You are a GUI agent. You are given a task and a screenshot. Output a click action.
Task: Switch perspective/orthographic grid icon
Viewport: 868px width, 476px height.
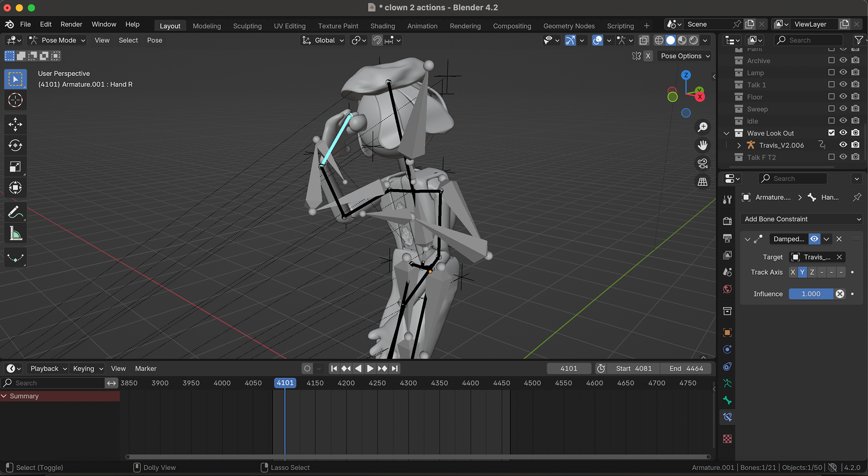tap(703, 181)
